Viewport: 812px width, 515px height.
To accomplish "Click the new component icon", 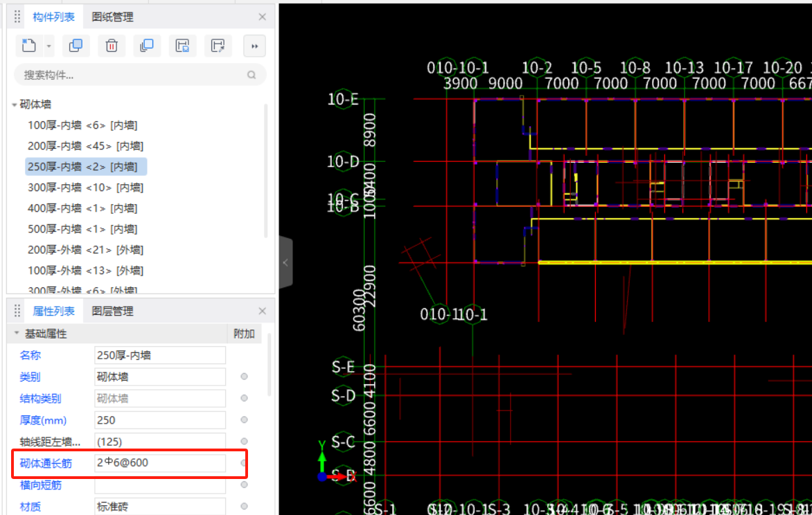I will click(29, 46).
